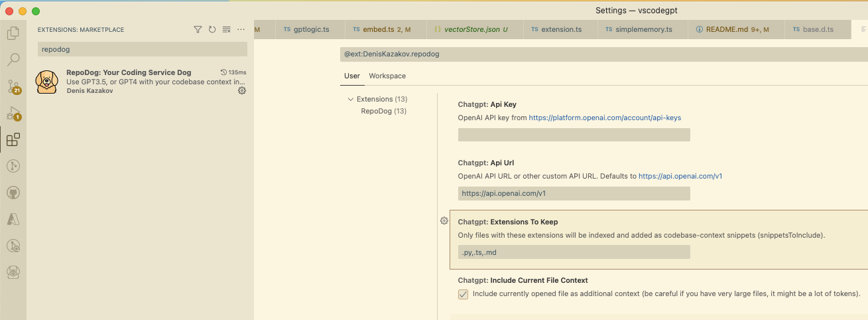Viewport: 868px width, 320px height.
Task: Click the 135ms activation time indicator
Action: [x=233, y=72]
